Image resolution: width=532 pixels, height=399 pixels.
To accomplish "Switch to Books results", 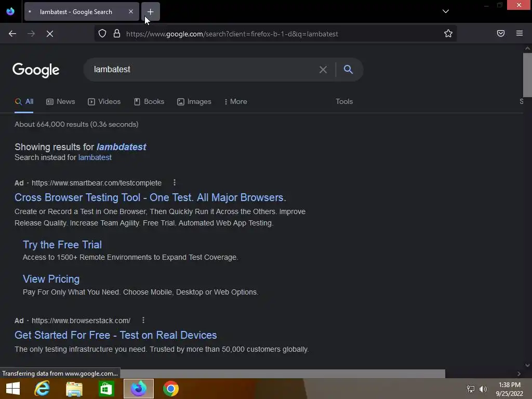I will click(x=149, y=102).
